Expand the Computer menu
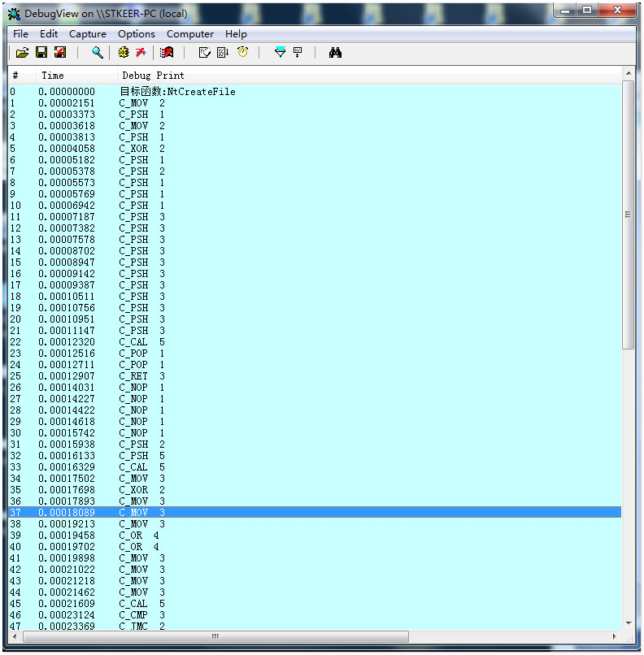 [x=190, y=34]
